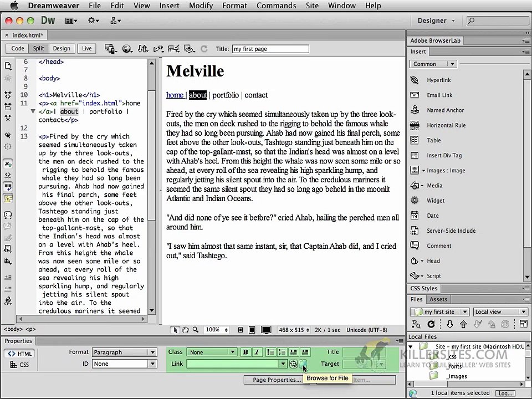Click Insert Div Tag

(444, 155)
